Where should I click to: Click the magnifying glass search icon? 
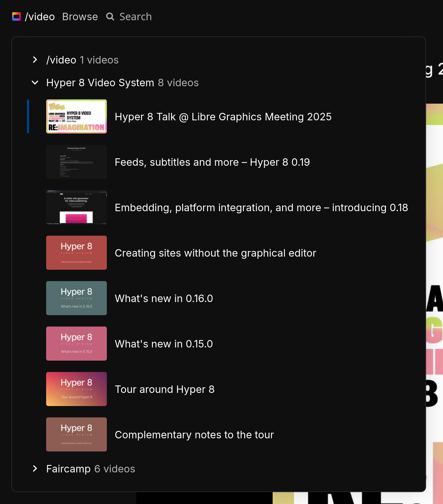click(x=110, y=16)
